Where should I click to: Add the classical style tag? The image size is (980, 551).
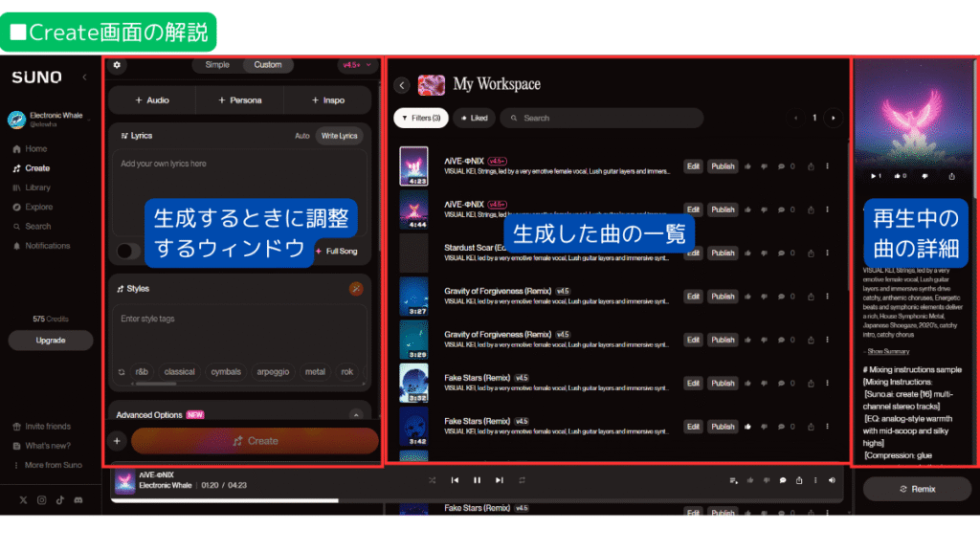coord(179,372)
